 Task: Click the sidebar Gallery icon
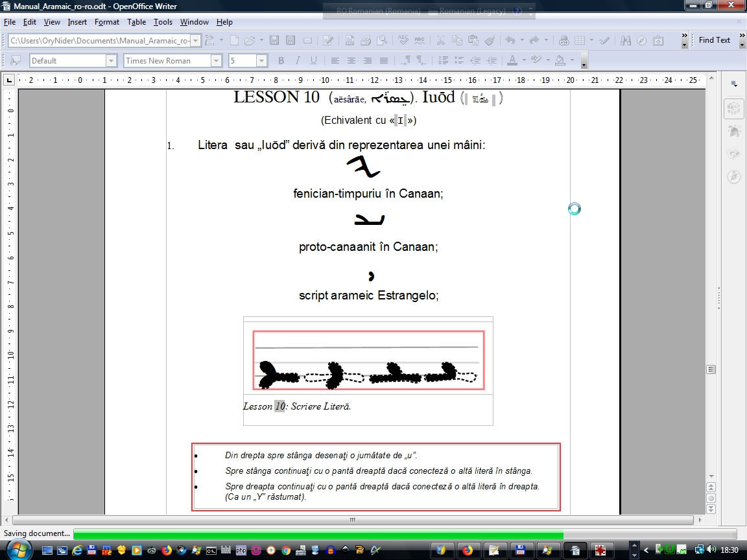[x=734, y=153]
